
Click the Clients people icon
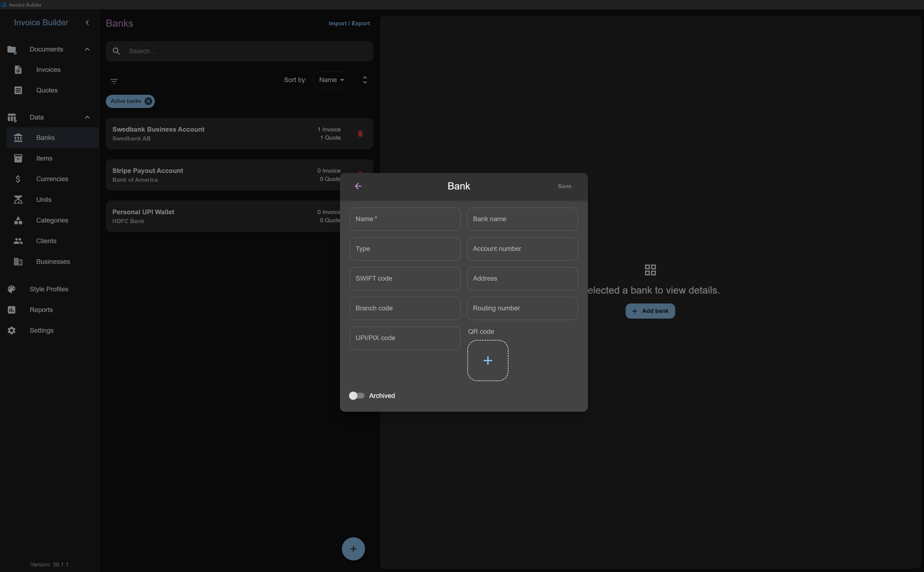(18, 241)
